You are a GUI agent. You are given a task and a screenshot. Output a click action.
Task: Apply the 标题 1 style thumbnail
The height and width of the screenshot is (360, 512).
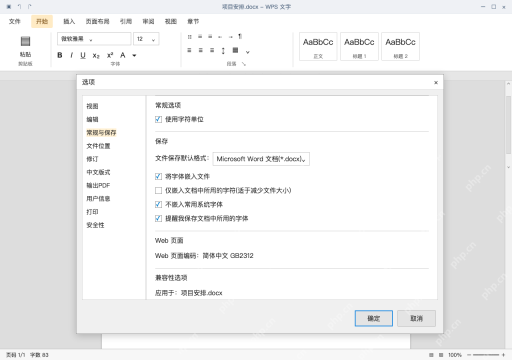(359, 46)
